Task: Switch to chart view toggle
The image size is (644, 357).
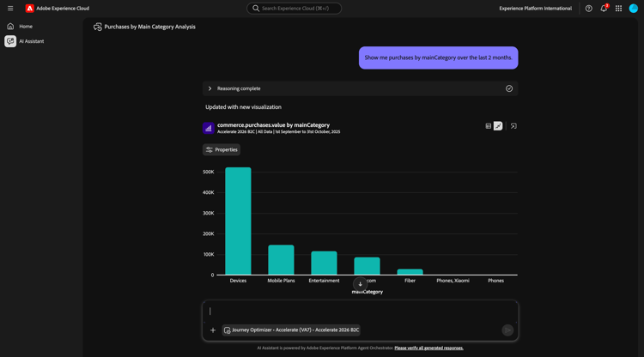Action: point(498,126)
